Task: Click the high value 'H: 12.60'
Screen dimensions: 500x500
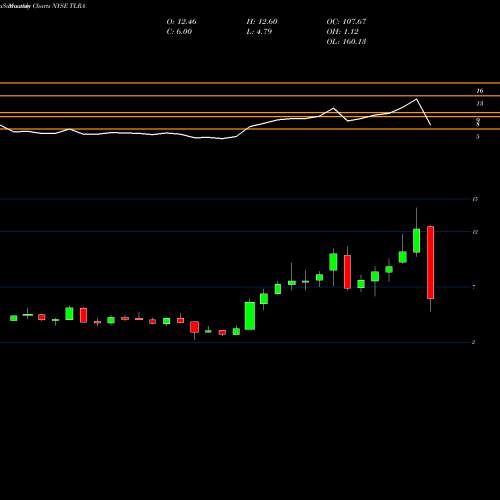Action: point(262,22)
